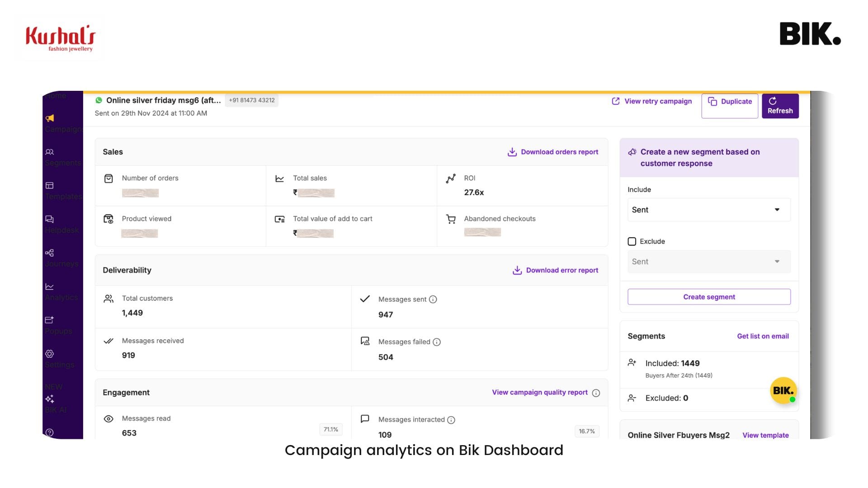
Task: Click the Messages sent info tooltip icon
Action: 434,299
